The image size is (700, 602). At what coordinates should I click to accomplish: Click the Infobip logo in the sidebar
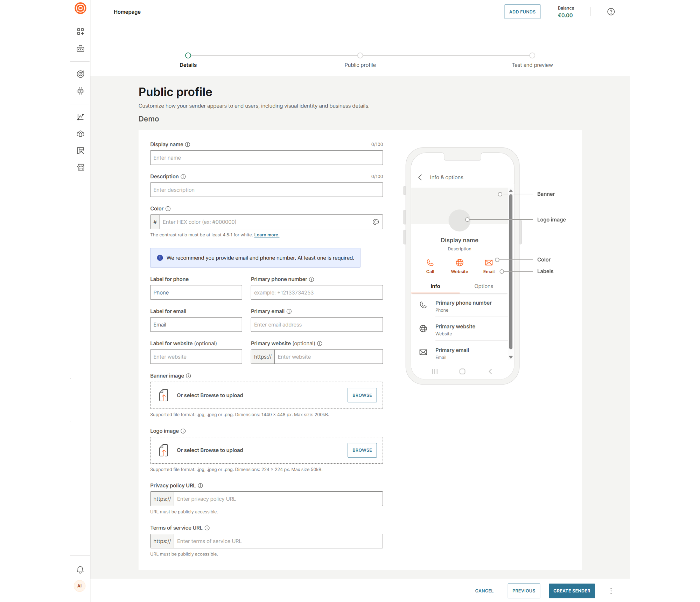point(80,8)
